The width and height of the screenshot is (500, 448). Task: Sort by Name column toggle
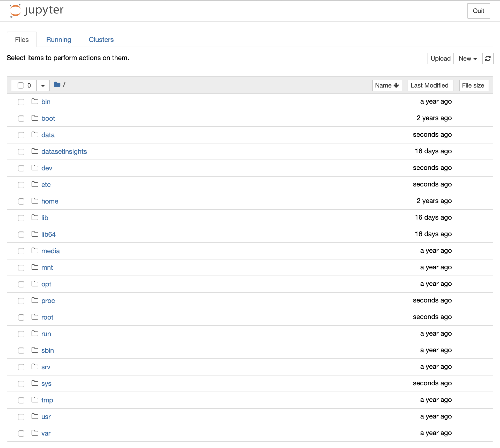387,85
